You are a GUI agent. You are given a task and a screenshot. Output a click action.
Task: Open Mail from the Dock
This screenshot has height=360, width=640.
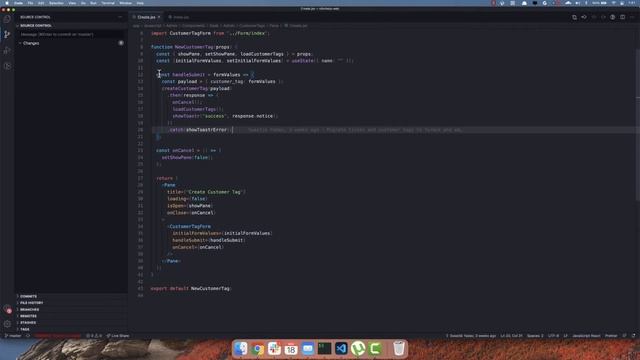(x=308, y=349)
